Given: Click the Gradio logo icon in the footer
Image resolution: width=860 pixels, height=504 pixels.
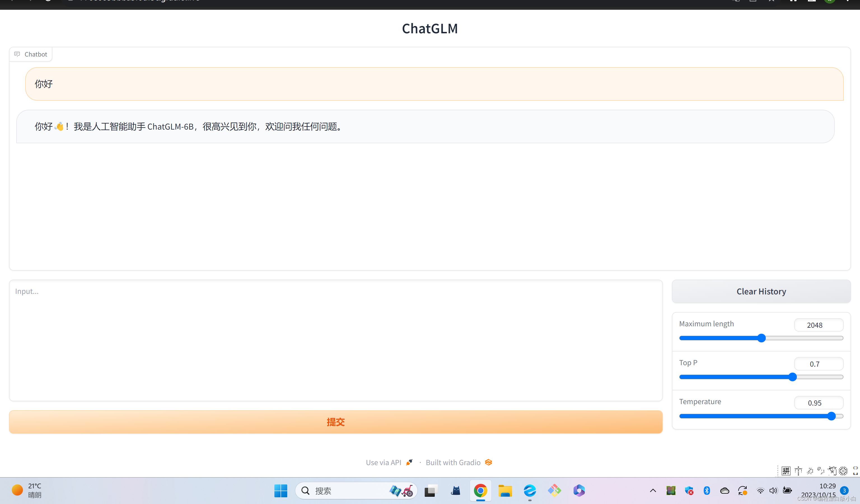Looking at the screenshot, I should pyautogui.click(x=488, y=462).
